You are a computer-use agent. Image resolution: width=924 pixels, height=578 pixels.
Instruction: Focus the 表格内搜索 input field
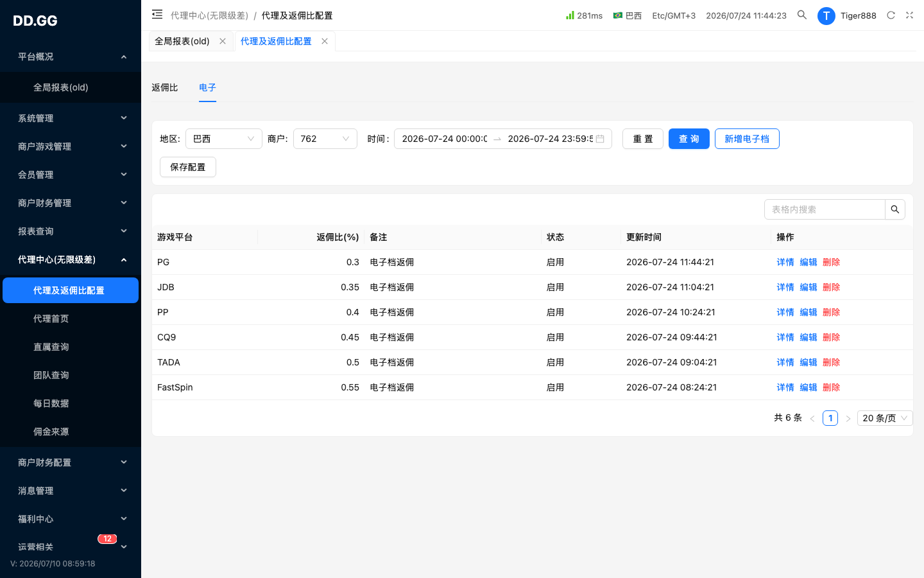(825, 209)
